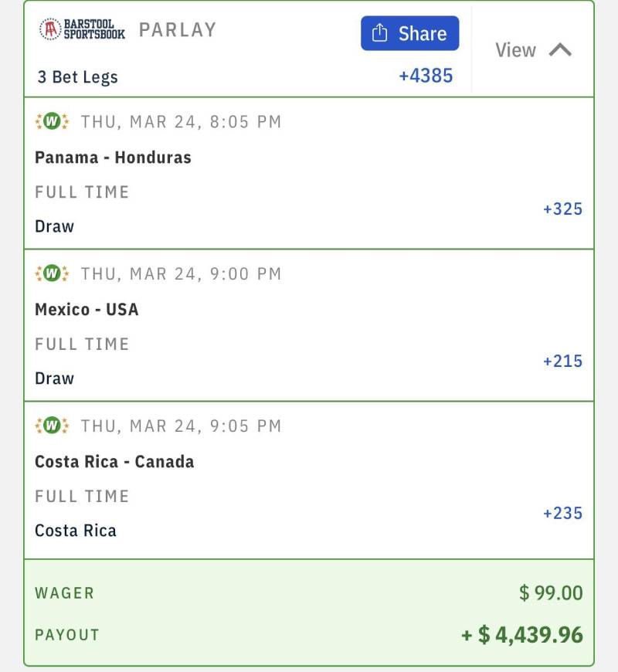Click the 3 Bet Legs label

click(x=77, y=76)
